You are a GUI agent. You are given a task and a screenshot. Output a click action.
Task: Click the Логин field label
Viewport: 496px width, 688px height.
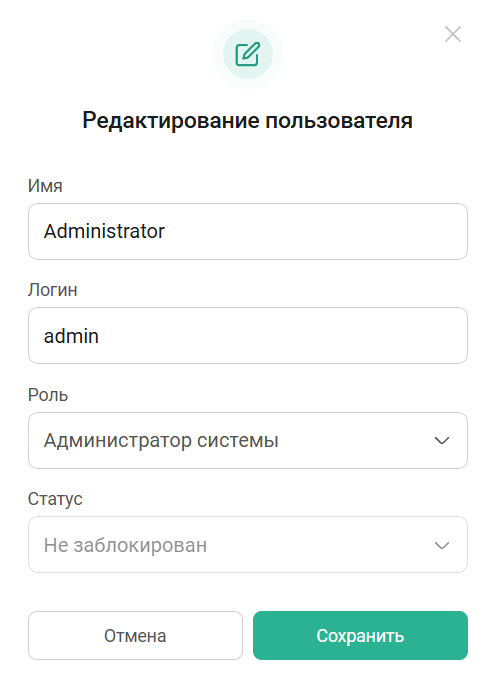tap(53, 290)
